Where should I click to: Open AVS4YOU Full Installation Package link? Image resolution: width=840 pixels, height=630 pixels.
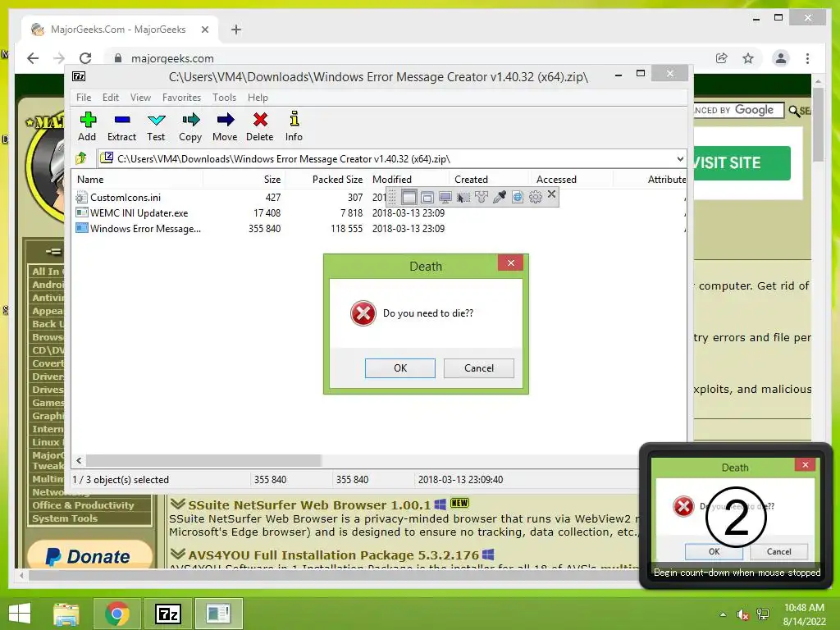333,555
